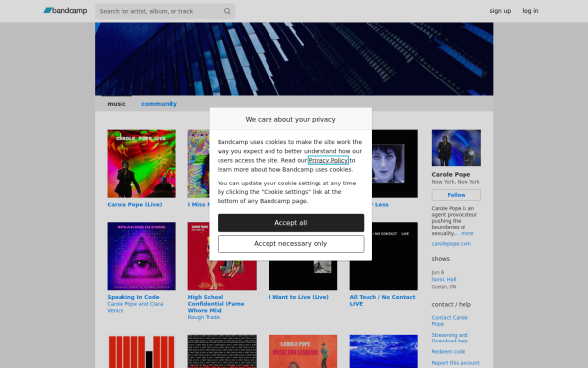Viewport: 588px width, 368px height.
Task: Click the "shows" heading text
Action: [x=440, y=259]
